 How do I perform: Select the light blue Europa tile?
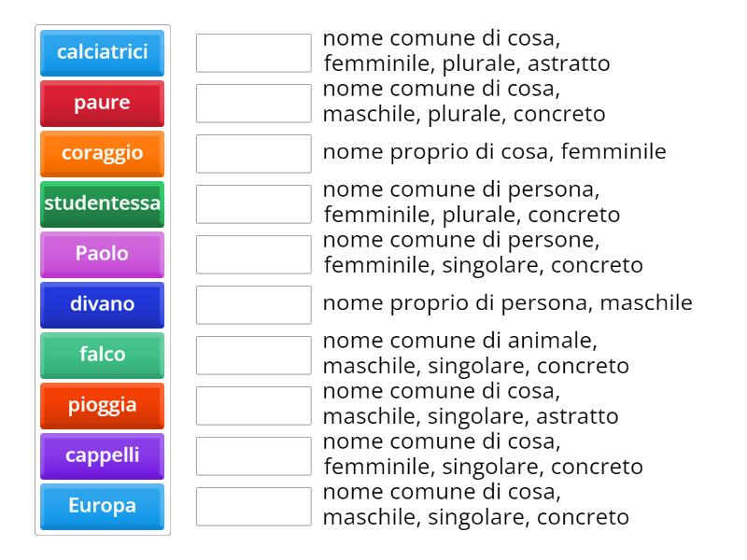[x=101, y=507]
